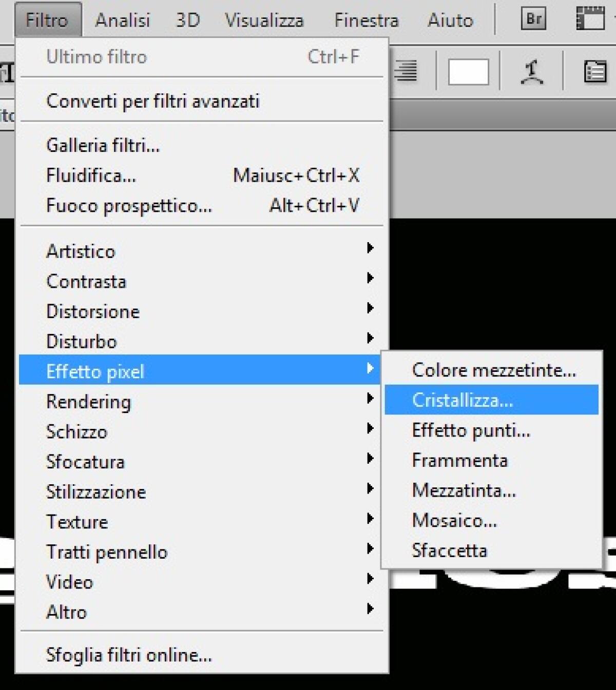Click the right-align text icon
Image resolution: width=616 pixels, height=690 pixels.
click(406, 71)
